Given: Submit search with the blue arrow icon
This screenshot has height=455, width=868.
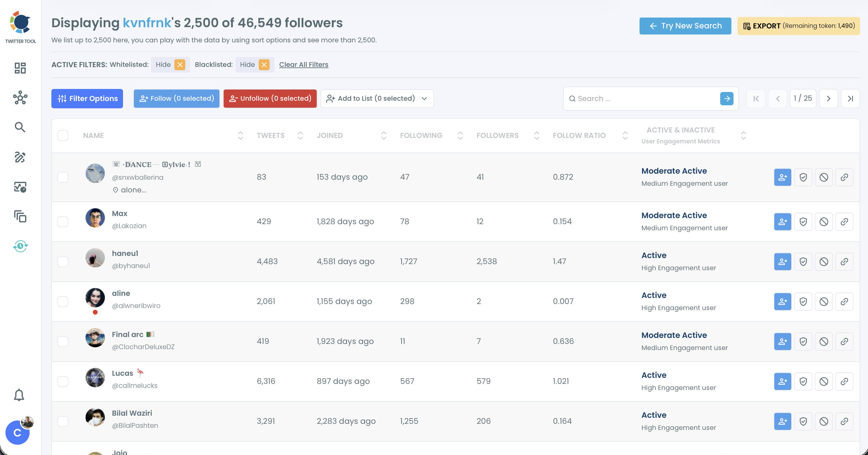Looking at the screenshot, I should click(727, 99).
